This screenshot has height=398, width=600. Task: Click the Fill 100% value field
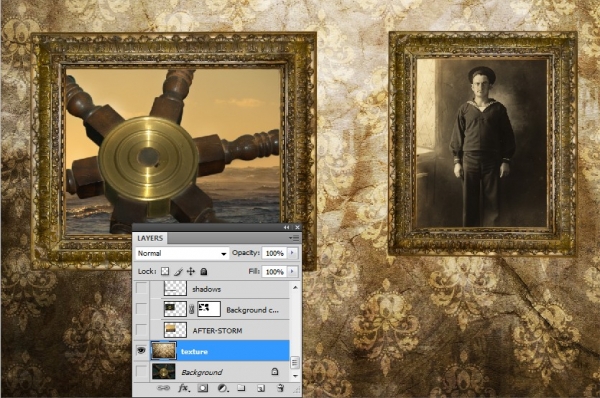(x=275, y=271)
